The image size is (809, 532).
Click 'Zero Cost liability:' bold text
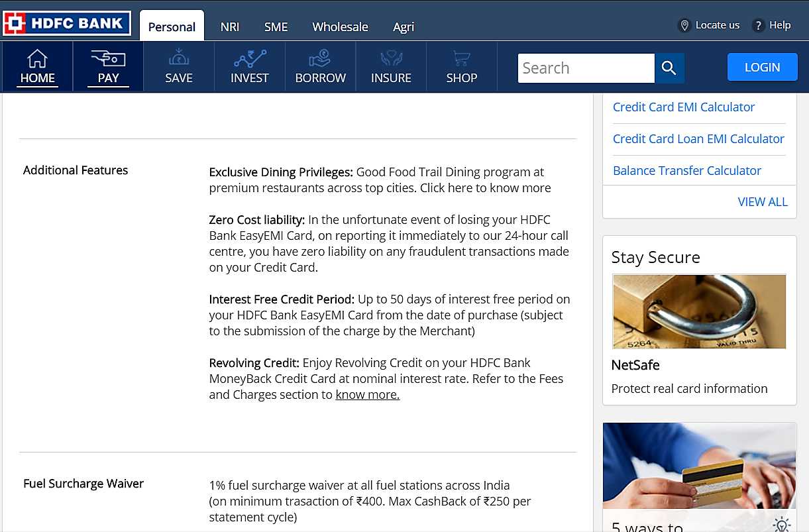(x=257, y=220)
